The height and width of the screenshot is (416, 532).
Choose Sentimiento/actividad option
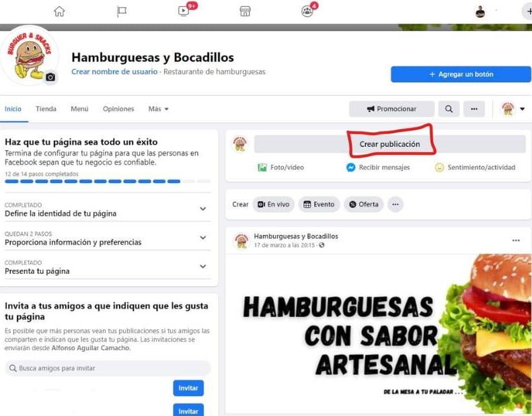[475, 168]
